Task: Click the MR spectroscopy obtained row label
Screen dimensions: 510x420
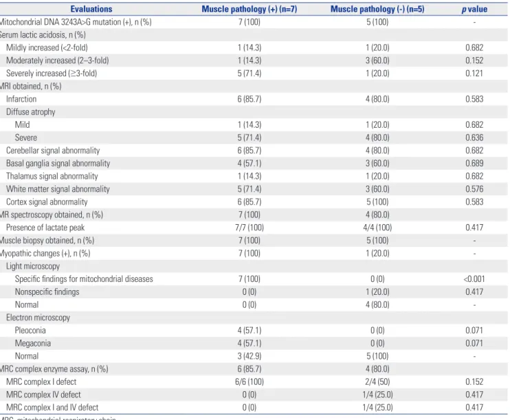Action: click(x=52, y=214)
